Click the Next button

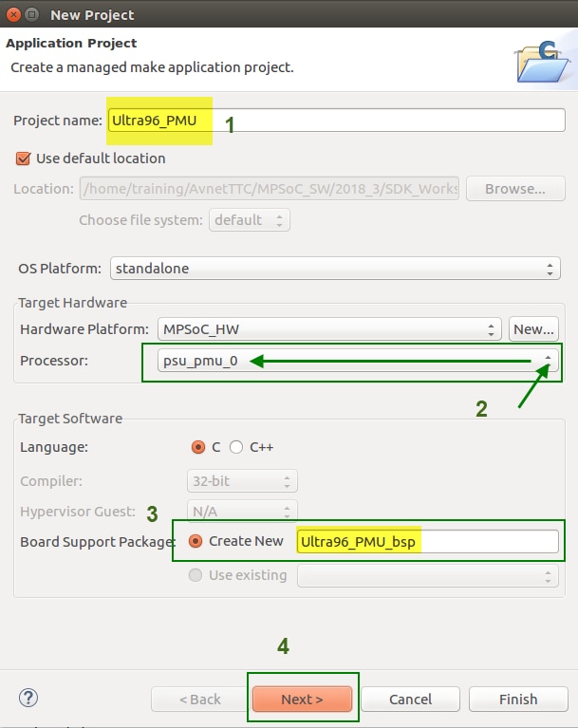[302, 700]
